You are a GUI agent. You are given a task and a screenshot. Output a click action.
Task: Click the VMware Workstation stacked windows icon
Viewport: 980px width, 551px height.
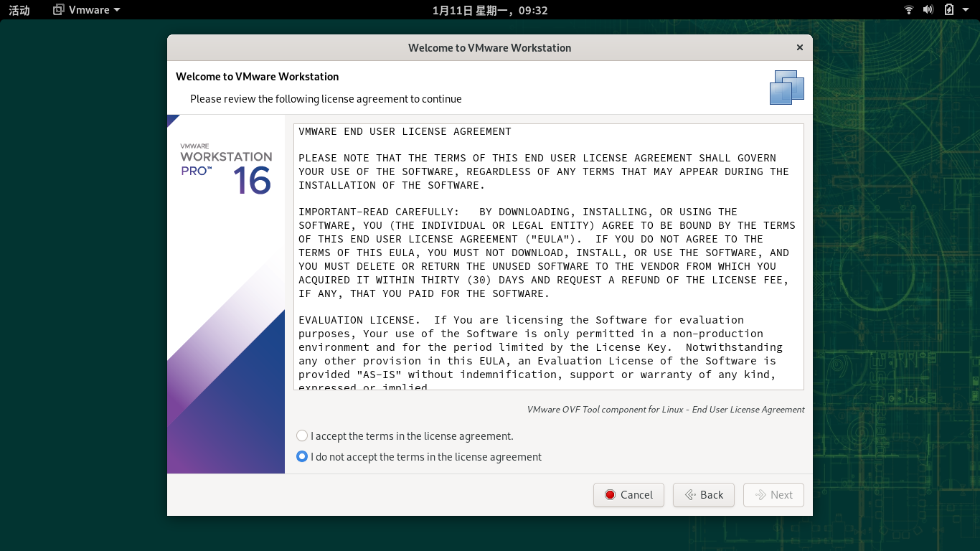(787, 88)
